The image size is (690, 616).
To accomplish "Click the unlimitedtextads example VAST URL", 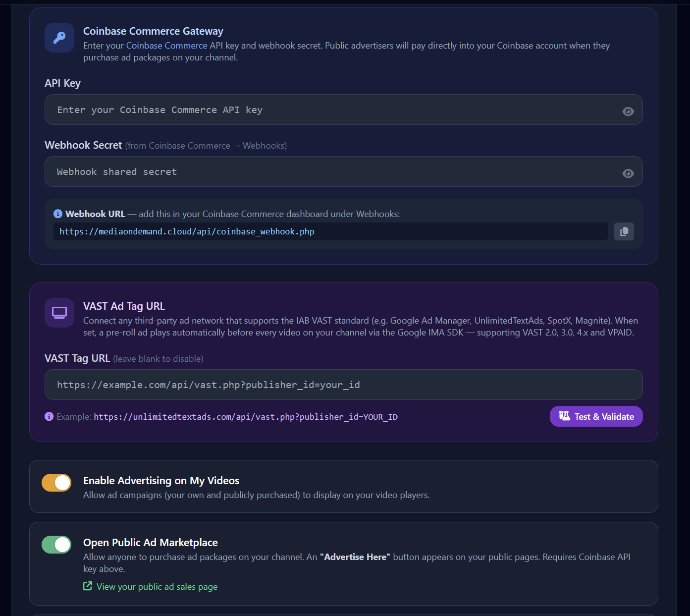I will point(246,417).
